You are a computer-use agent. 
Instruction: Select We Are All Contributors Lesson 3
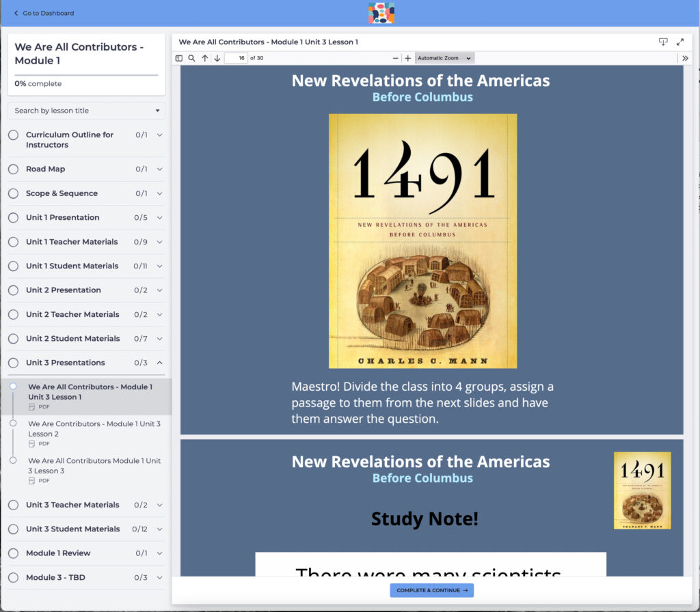click(94, 465)
